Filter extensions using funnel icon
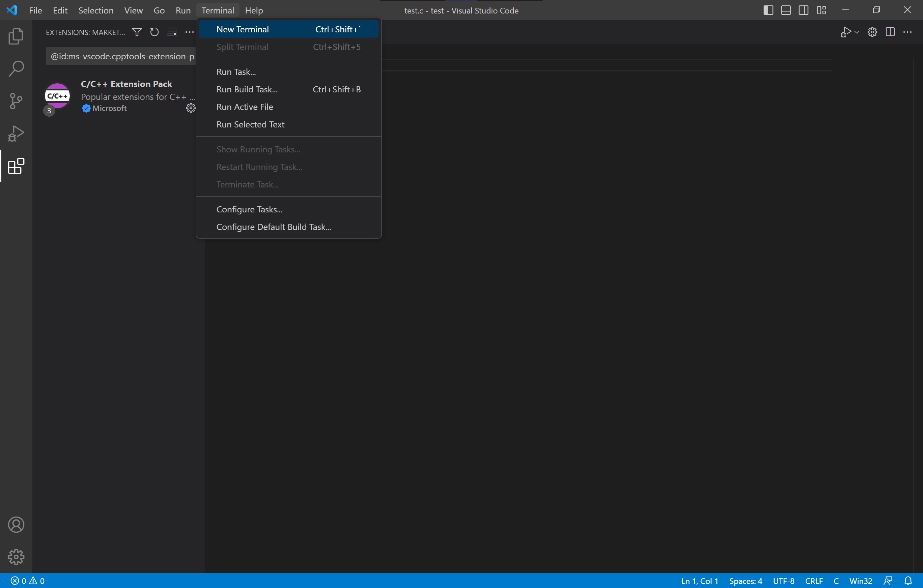 point(137,32)
